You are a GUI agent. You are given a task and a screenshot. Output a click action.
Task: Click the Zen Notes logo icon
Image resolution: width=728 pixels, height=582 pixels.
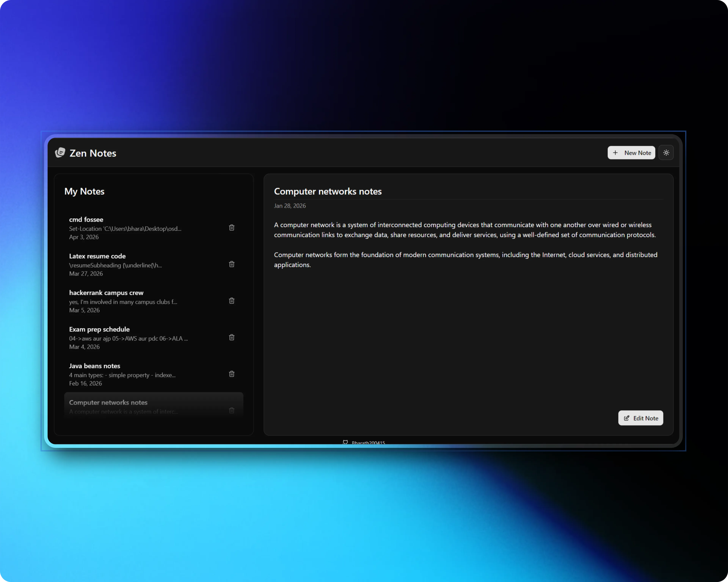(x=60, y=153)
